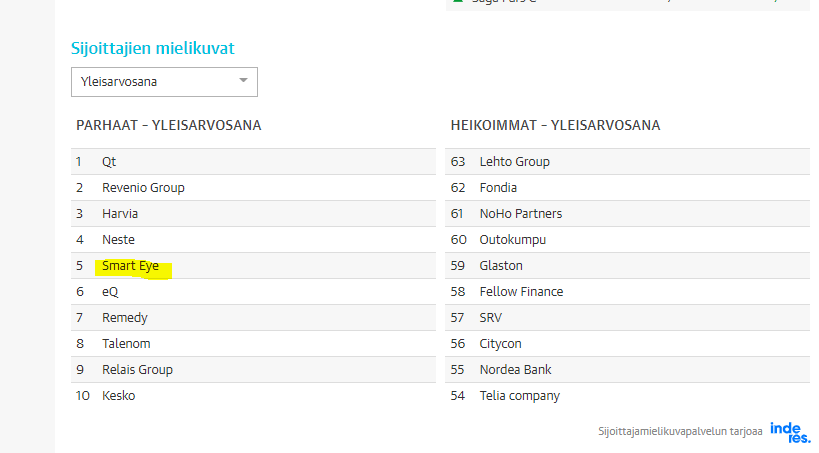Select Neste row

253,240
